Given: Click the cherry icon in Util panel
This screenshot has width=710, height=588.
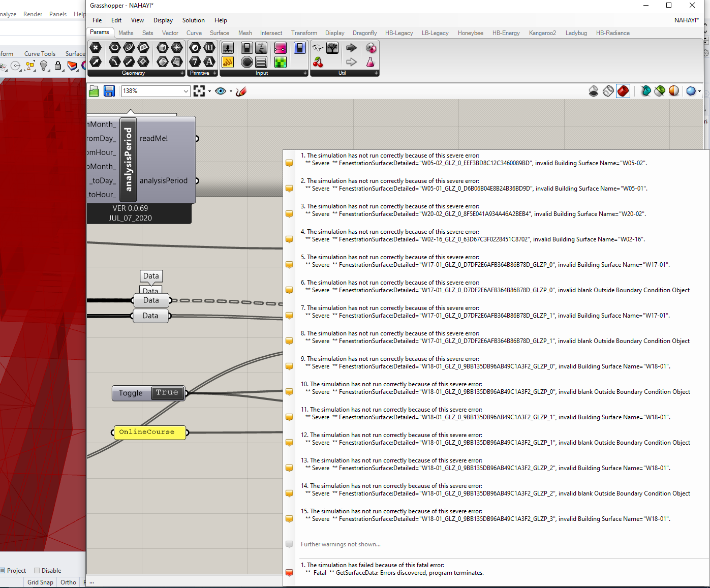Looking at the screenshot, I should tap(318, 62).
